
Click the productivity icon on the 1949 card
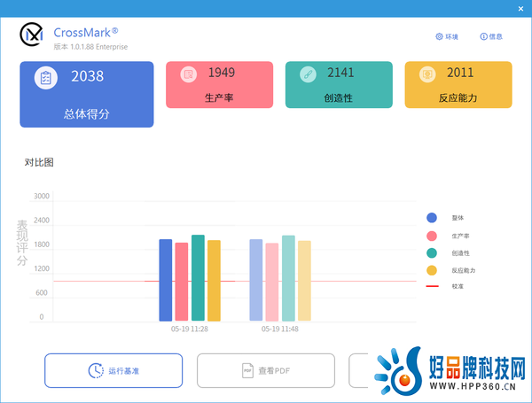189,74
